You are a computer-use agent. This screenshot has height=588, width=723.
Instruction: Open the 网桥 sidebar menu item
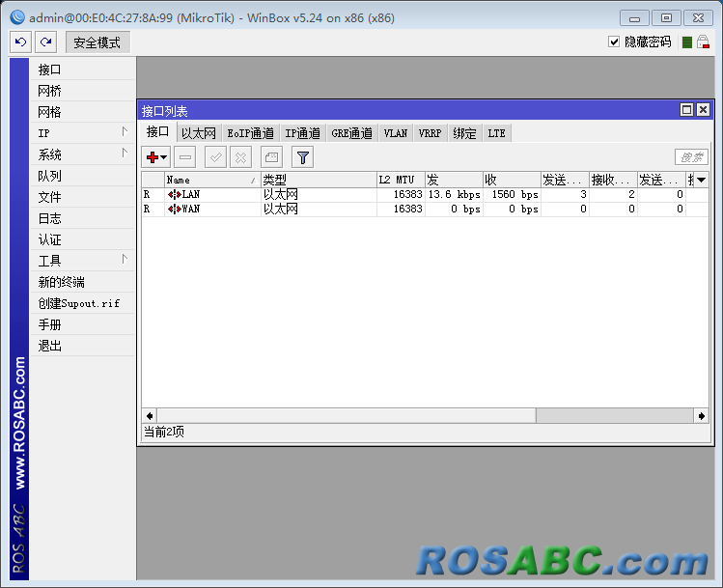coord(83,91)
